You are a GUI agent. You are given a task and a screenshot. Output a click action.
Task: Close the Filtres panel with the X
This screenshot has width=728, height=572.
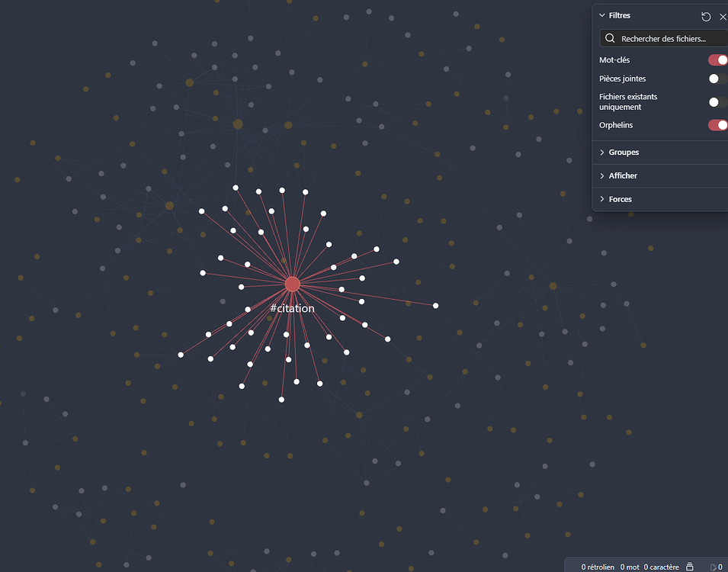click(x=723, y=17)
